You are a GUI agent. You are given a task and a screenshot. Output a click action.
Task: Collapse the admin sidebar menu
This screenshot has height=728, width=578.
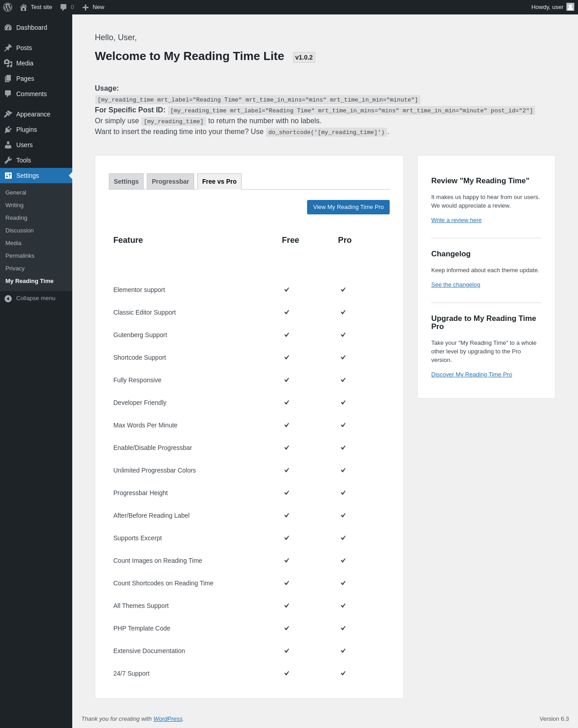[36, 298]
